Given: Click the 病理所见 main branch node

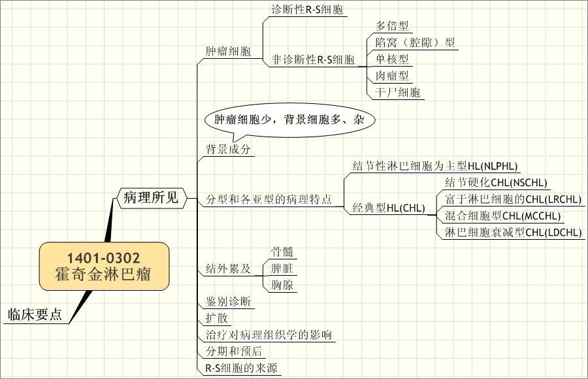Looking at the screenshot, I should [x=151, y=197].
